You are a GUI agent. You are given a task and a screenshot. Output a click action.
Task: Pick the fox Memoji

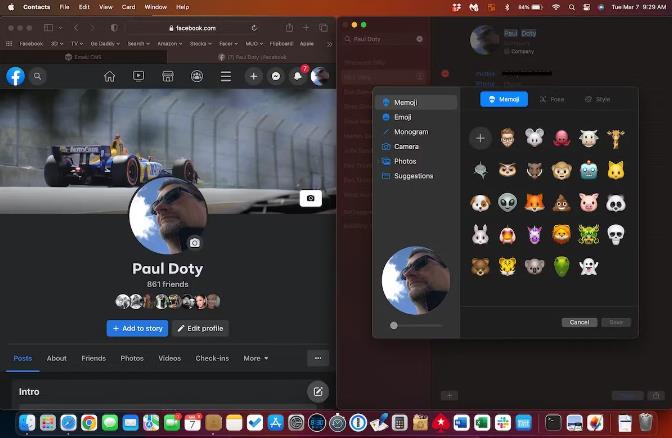click(534, 202)
